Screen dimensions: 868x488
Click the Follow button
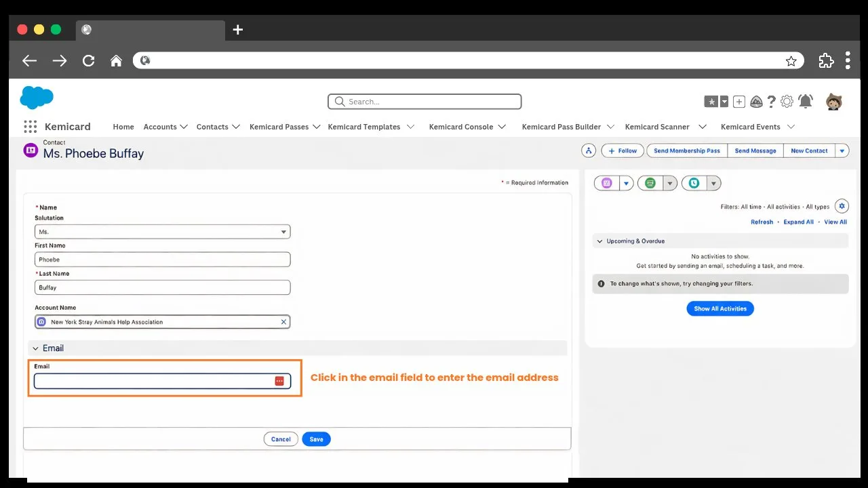[x=623, y=150]
